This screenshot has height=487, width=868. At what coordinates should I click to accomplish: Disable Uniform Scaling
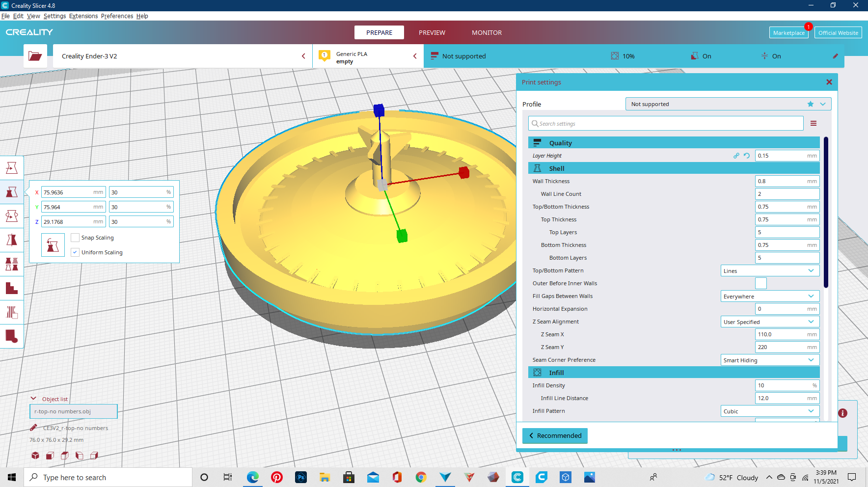click(75, 252)
